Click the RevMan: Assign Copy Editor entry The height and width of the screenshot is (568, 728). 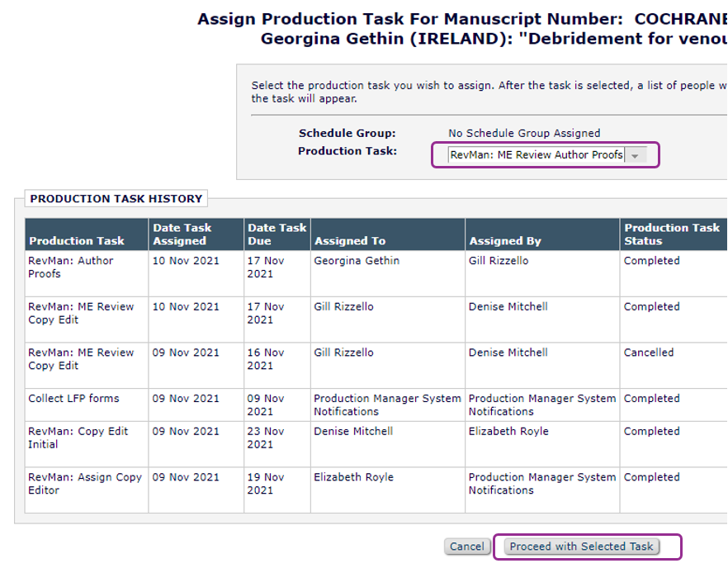pyautogui.click(x=84, y=484)
